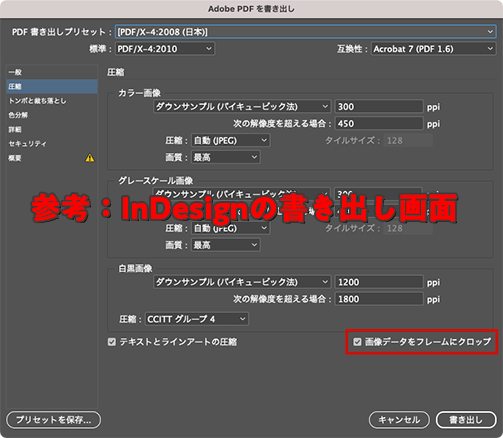
Task: Open the 標準 PDF/X-4:2010 dropdown
Action: tap(165, 49)
